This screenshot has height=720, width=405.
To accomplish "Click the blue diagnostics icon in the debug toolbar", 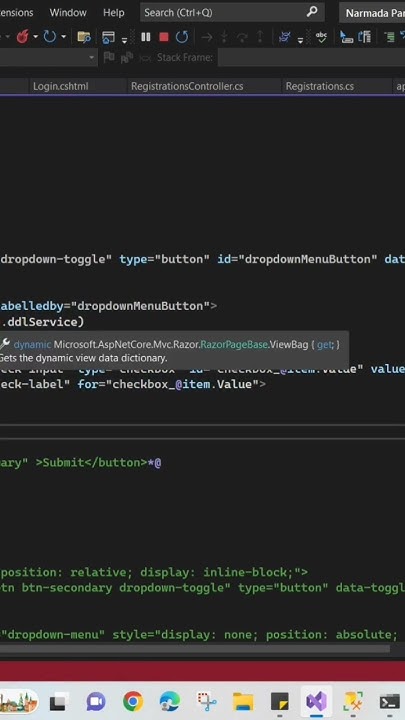I will 285,37.
